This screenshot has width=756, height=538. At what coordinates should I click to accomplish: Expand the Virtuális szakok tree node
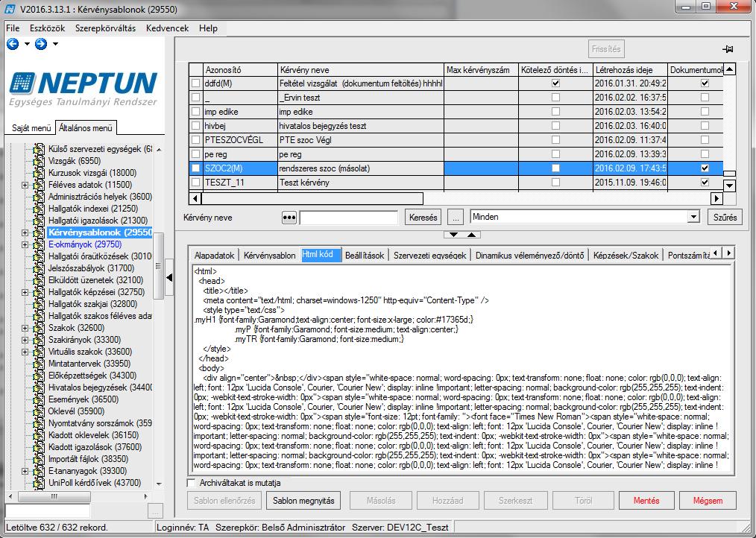pyautogui.click(x=25, y=352)
